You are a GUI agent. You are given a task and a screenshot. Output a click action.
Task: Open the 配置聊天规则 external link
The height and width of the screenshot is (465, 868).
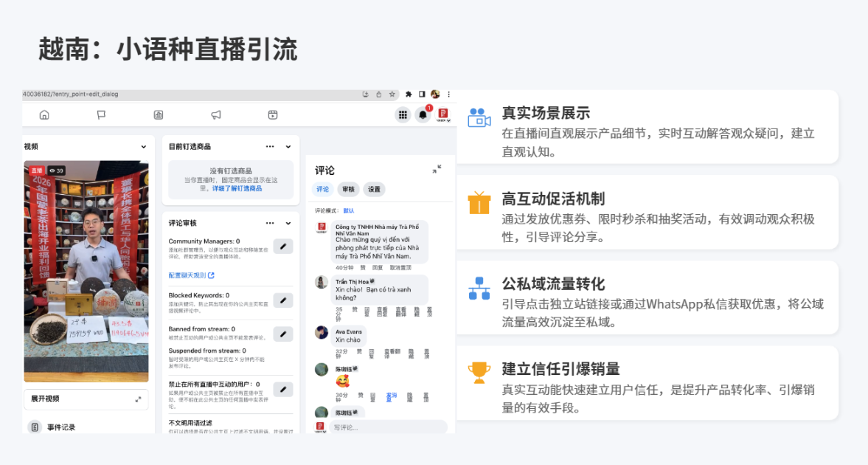[x=191, y=275]
